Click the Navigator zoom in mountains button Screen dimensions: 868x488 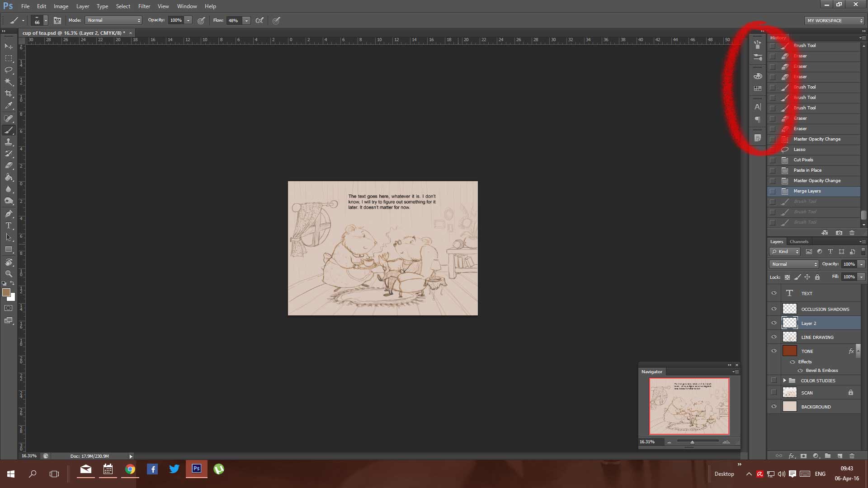click(726, 442)
